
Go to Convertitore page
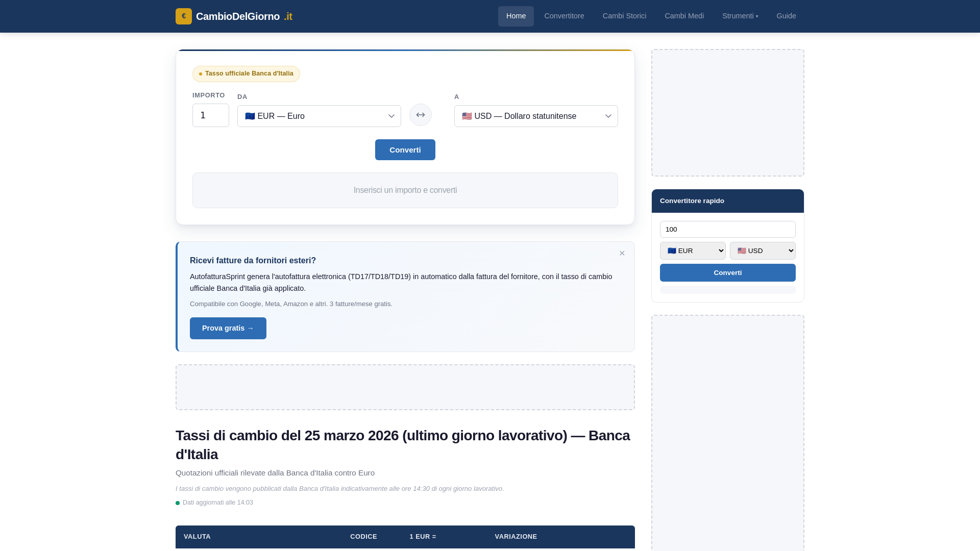564,16
